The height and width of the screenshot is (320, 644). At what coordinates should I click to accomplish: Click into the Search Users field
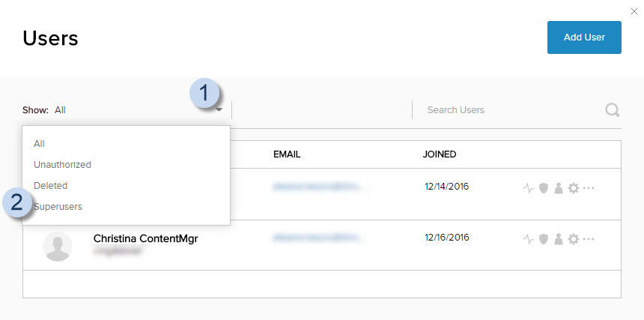[x=509, y=110]
